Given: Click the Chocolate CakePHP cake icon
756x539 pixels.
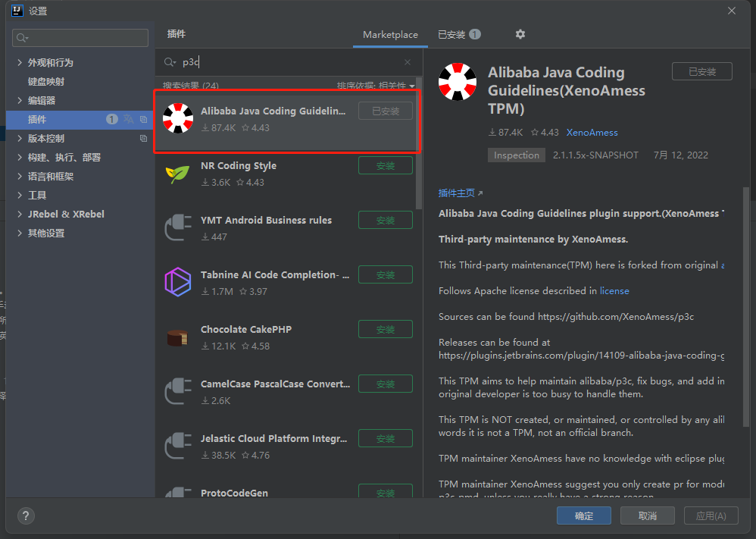Looking at the screenshot, I should (x=177, y=337).
